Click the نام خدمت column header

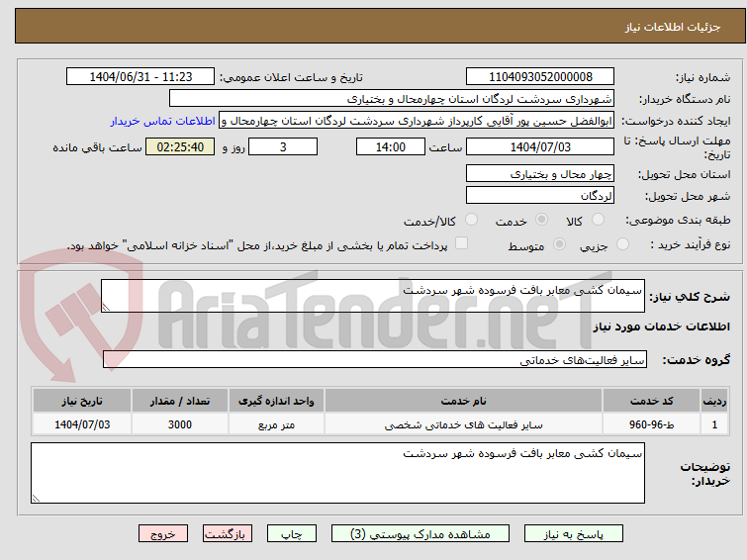tap(464, 401)
